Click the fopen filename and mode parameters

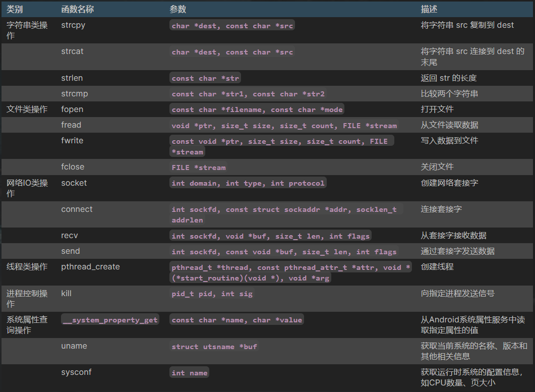coord(257,109)
